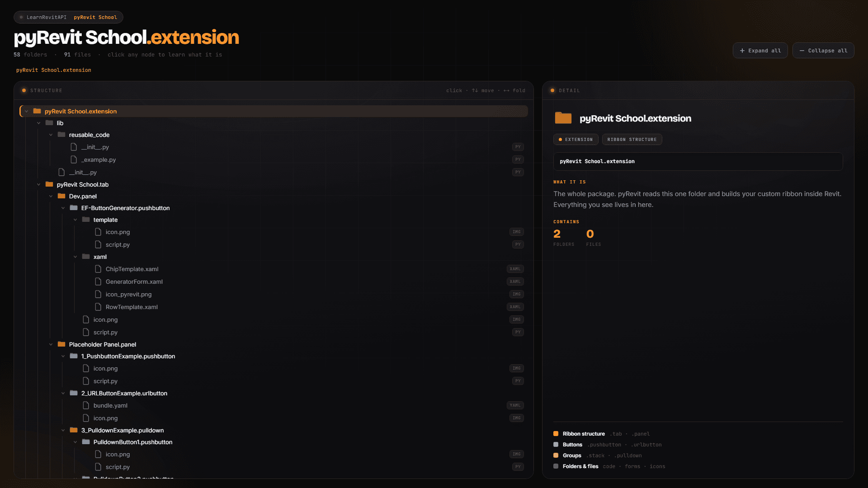
Task: Click the files count '0' in Contains
Action: click(590, 234)
